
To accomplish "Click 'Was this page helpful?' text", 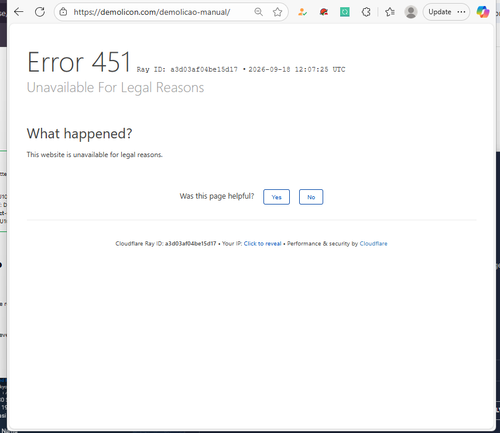I will (x=217, y=196).
